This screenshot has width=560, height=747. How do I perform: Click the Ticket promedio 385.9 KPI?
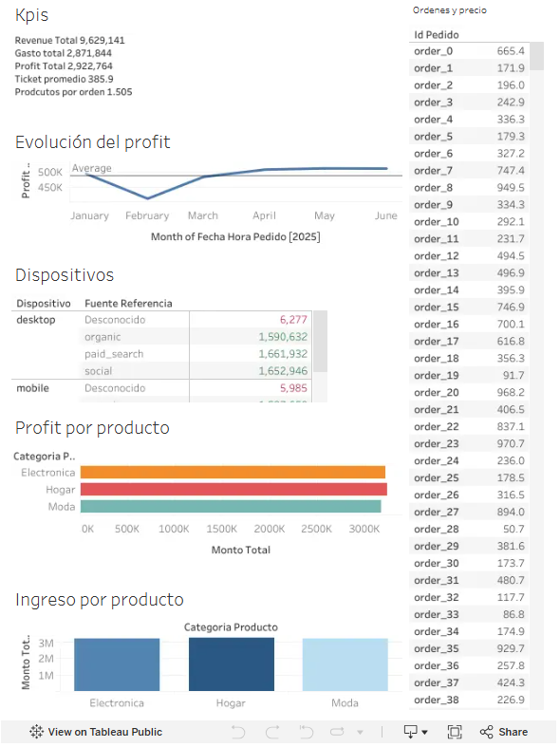[64, 79]
